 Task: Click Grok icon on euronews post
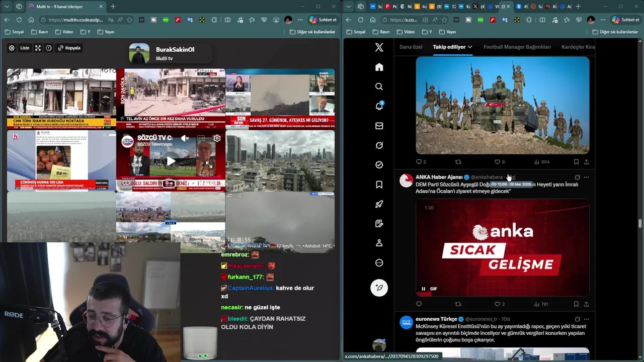577,319
